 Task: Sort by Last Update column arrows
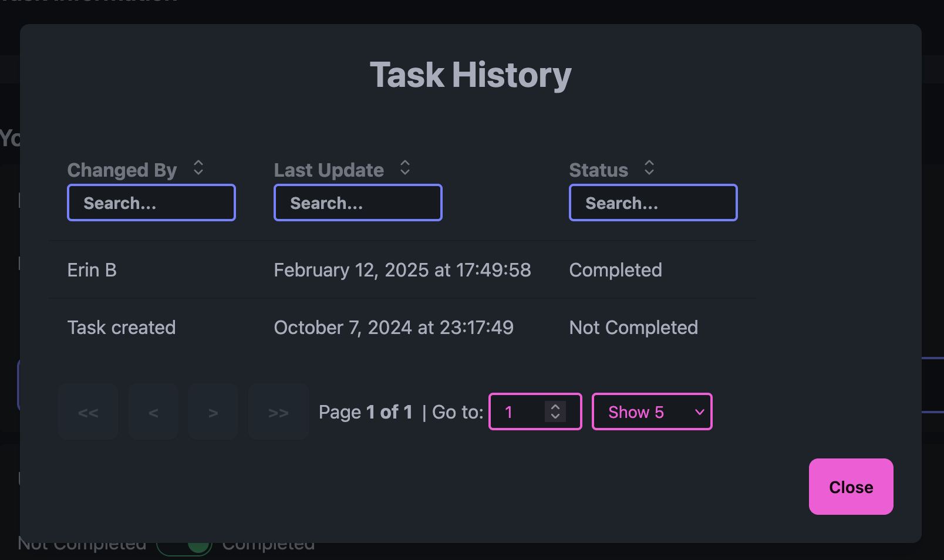point(405,168)
